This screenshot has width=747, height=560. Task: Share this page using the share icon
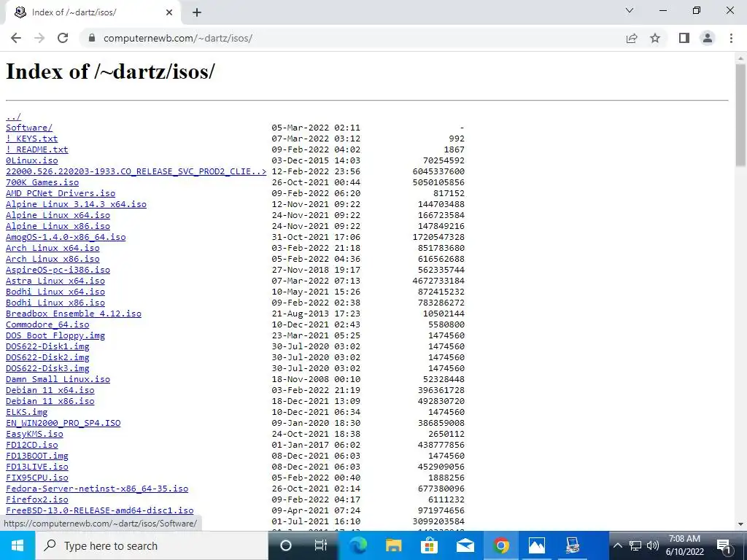[632, 38]
